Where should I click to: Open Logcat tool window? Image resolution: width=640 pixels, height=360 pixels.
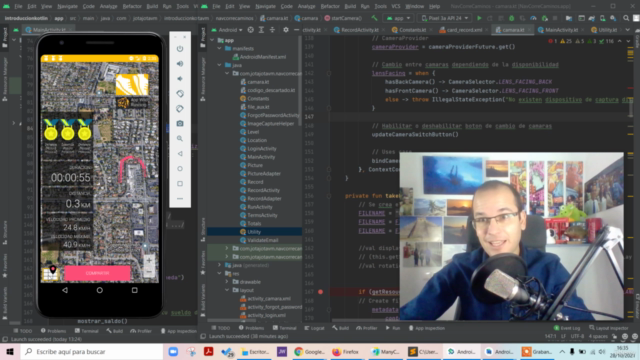[x=314, y=328]
